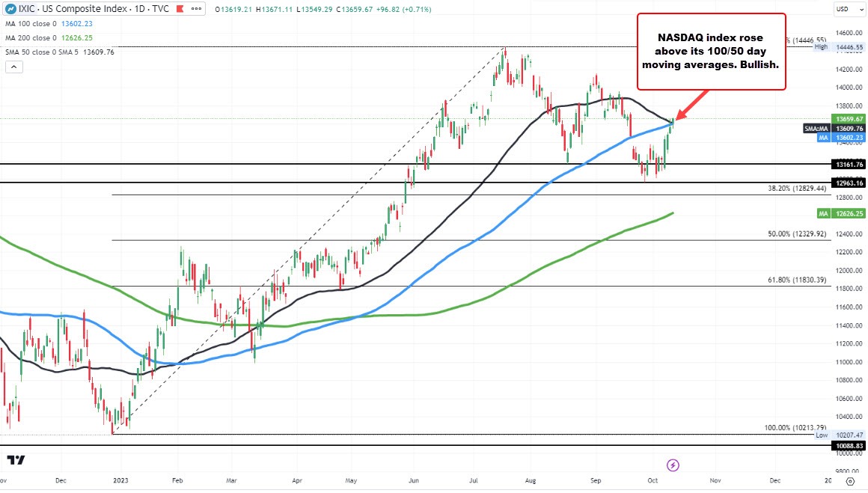Viewport: 868px width, 493px height.
Task: Click the MA 200 value 12626.25 in legend
Action: click(77, 37)
